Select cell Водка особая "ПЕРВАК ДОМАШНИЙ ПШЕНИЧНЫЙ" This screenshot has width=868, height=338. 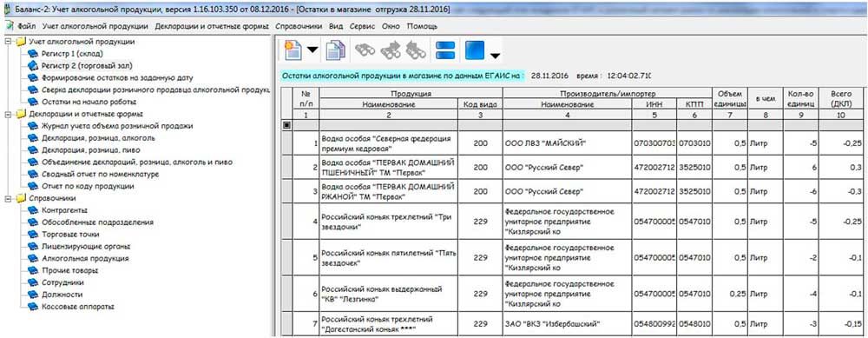click(x=388, y=168)
